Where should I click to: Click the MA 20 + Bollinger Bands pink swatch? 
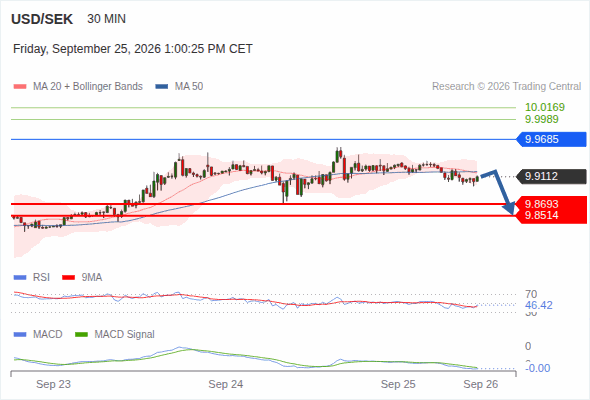[20, 87]
